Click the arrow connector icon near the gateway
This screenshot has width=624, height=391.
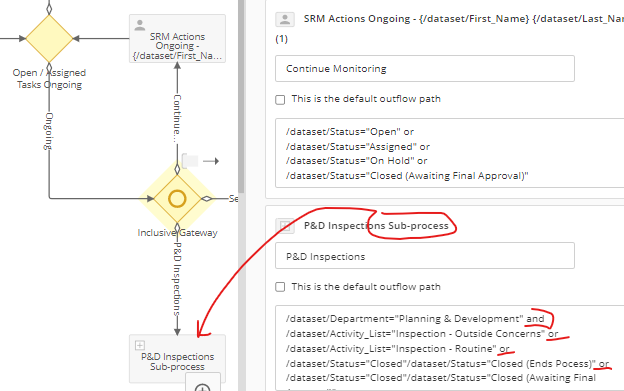pyautogui.click(x=211, y=161)
